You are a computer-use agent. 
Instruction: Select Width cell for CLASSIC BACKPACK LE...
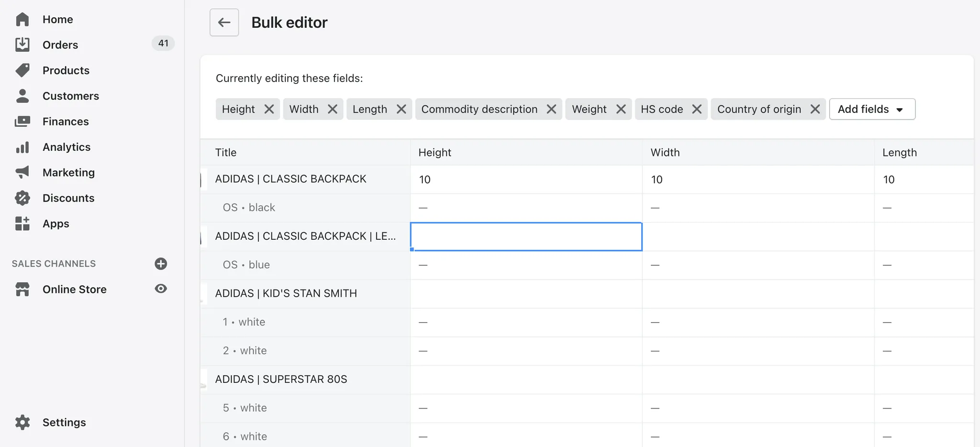[x=758, y=236]
